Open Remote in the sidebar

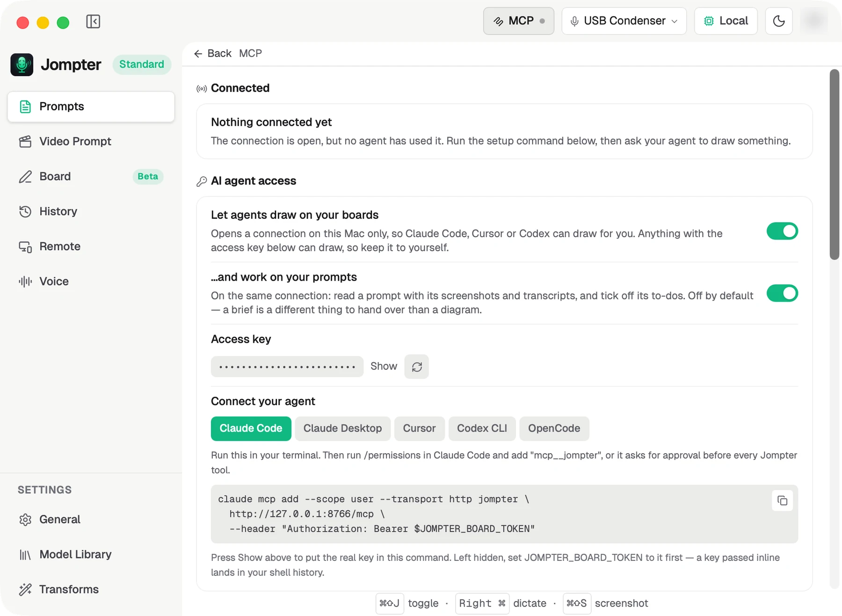(91, 247)
